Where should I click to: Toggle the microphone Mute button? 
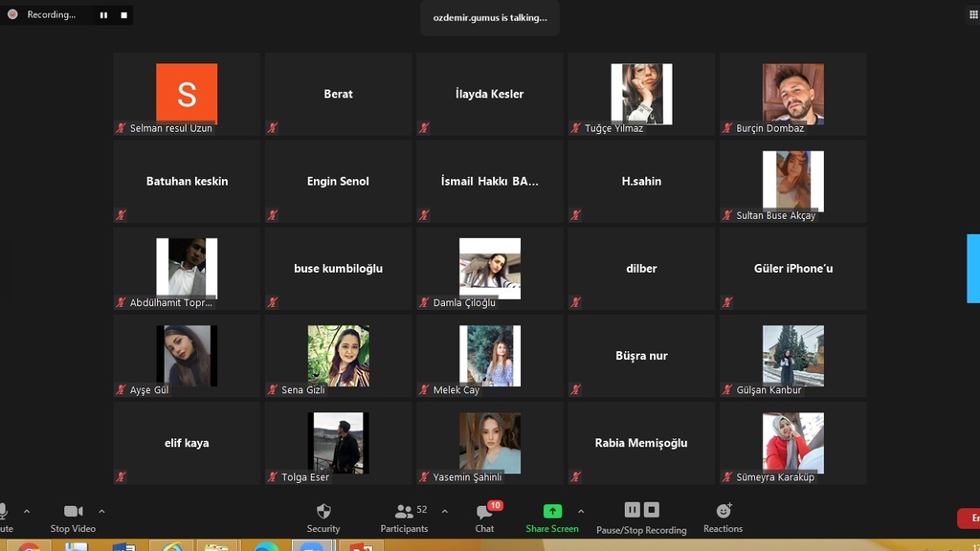pyautogui.click(x=5, y=518)
